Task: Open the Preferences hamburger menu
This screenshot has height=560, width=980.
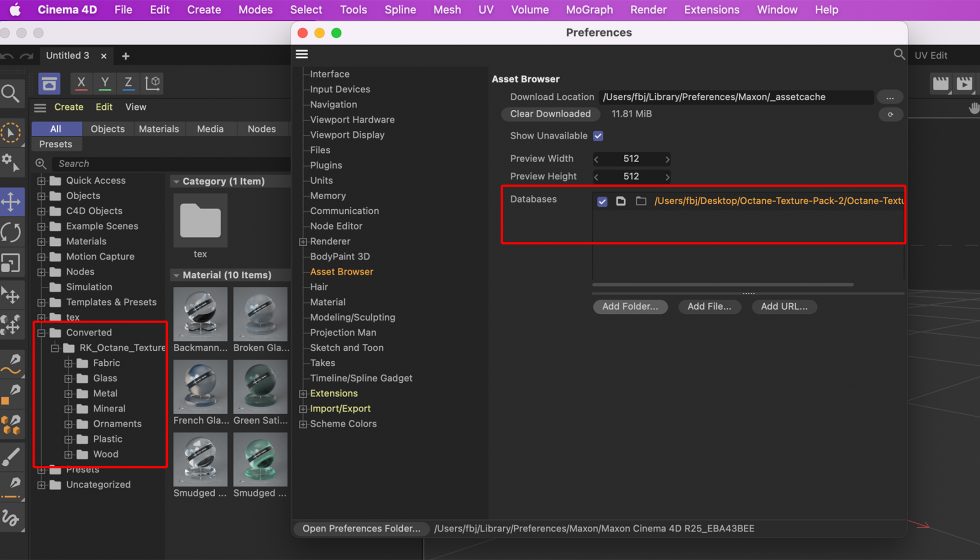Action: 302,54
